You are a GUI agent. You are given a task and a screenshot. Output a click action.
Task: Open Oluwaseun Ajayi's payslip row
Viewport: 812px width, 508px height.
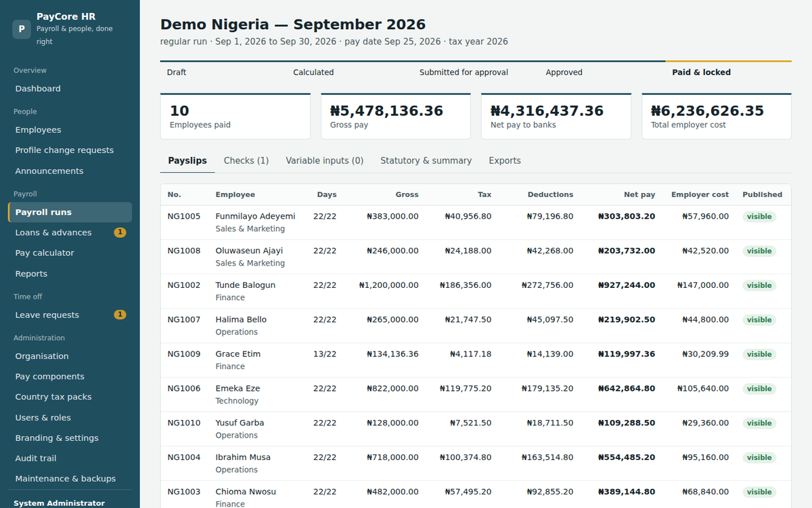476,257
